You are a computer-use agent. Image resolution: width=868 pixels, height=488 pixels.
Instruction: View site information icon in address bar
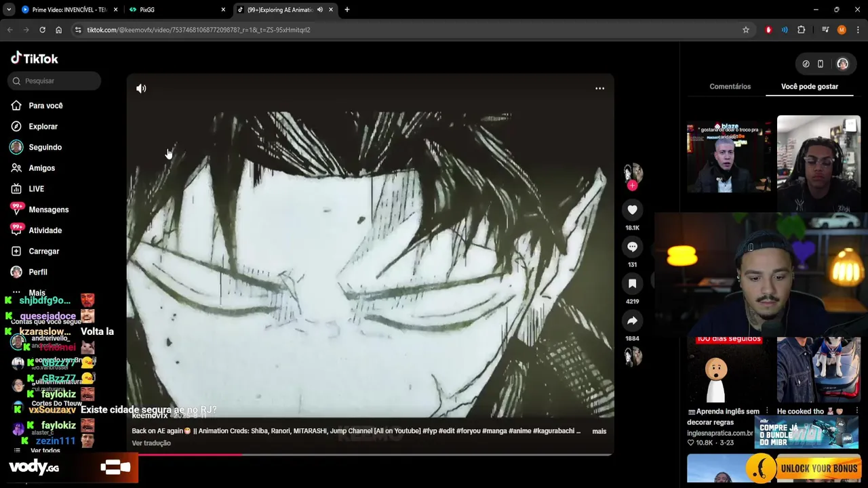(x=78, y=30)
